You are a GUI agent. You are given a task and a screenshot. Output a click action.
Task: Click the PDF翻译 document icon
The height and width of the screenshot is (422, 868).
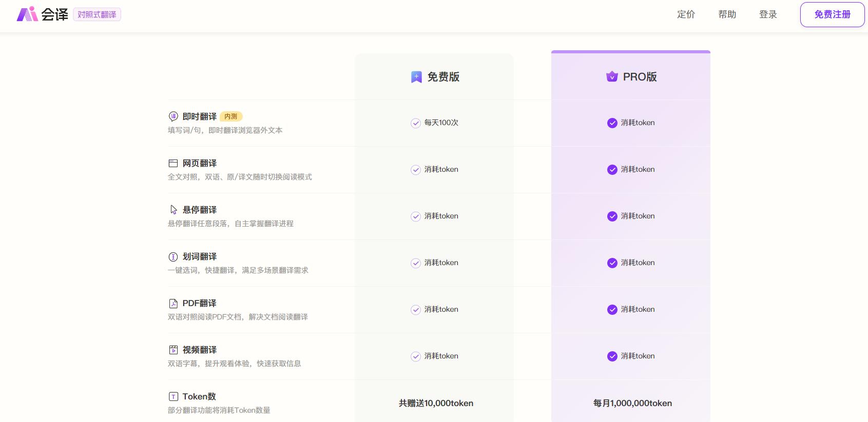click(173, 303)
